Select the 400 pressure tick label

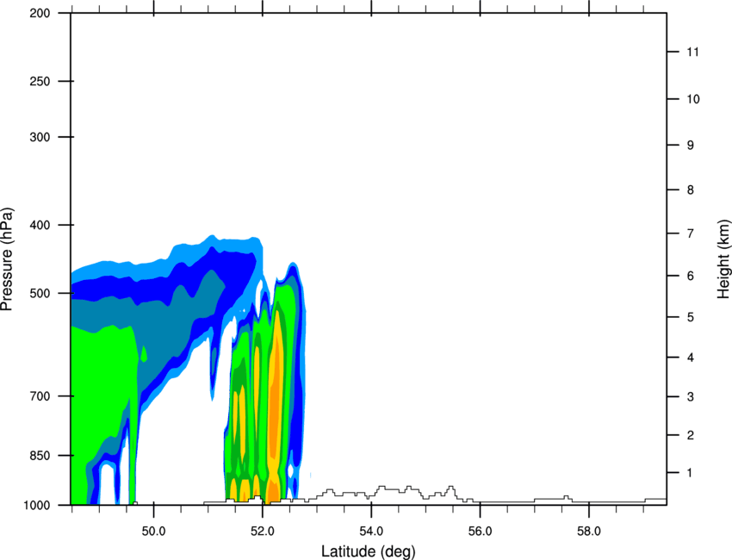[40, 225]
